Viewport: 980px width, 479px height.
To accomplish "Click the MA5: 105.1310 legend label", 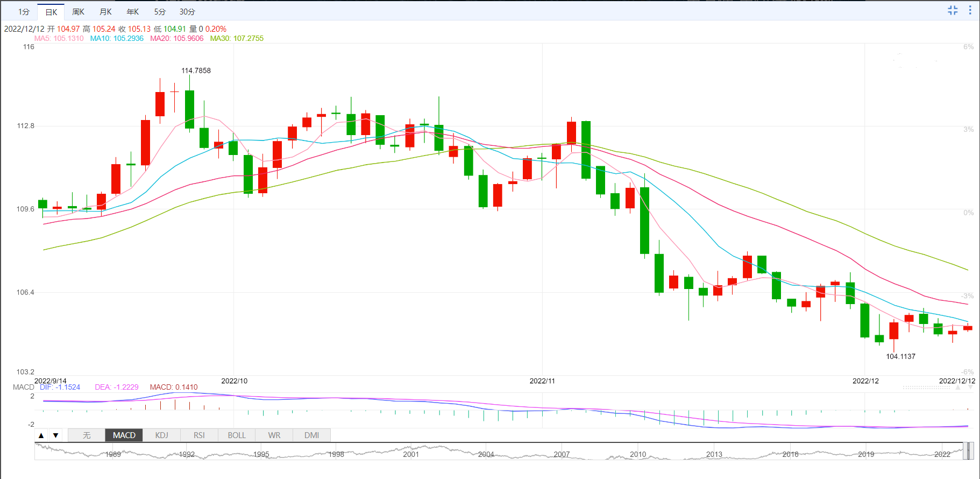I will tap(59, 38).
